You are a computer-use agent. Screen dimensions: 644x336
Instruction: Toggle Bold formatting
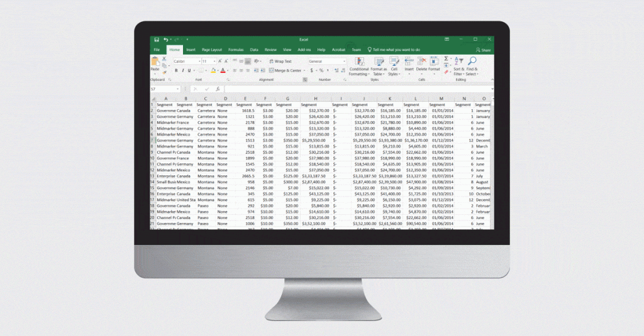click(177, 71)
